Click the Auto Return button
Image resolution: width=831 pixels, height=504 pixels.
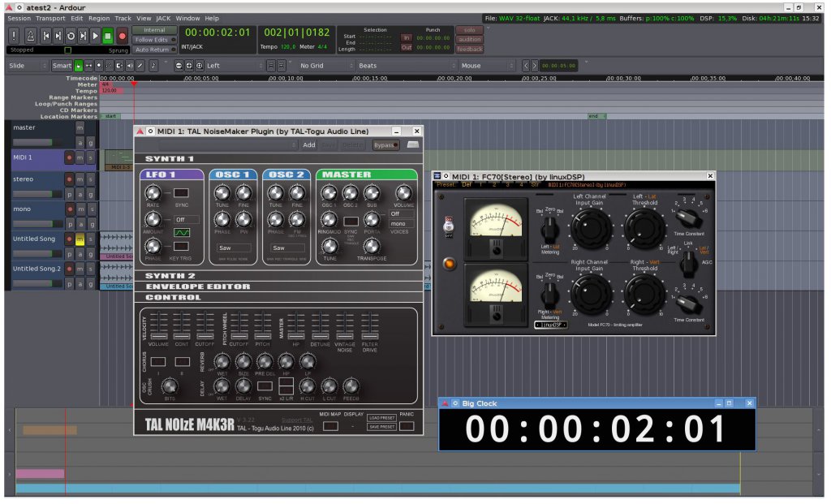point(154,48)
